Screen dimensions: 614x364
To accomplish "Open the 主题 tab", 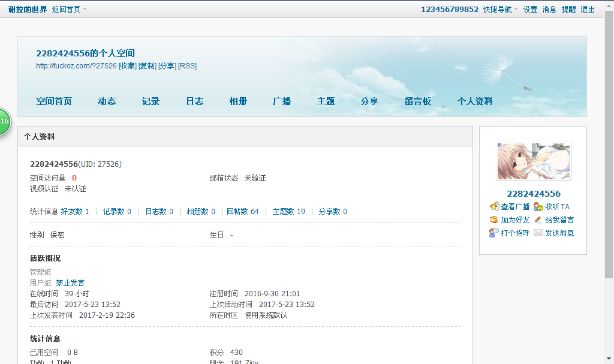I will [x=326, y=101].
